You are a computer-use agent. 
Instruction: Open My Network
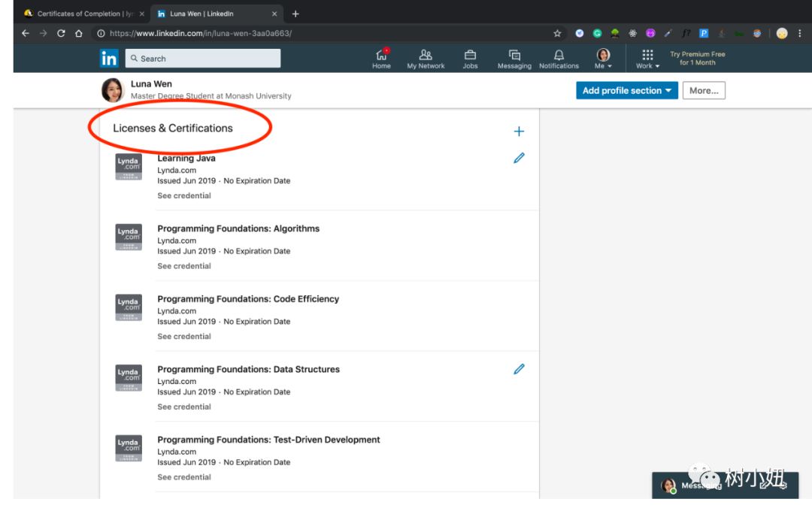tap(426, 59)
